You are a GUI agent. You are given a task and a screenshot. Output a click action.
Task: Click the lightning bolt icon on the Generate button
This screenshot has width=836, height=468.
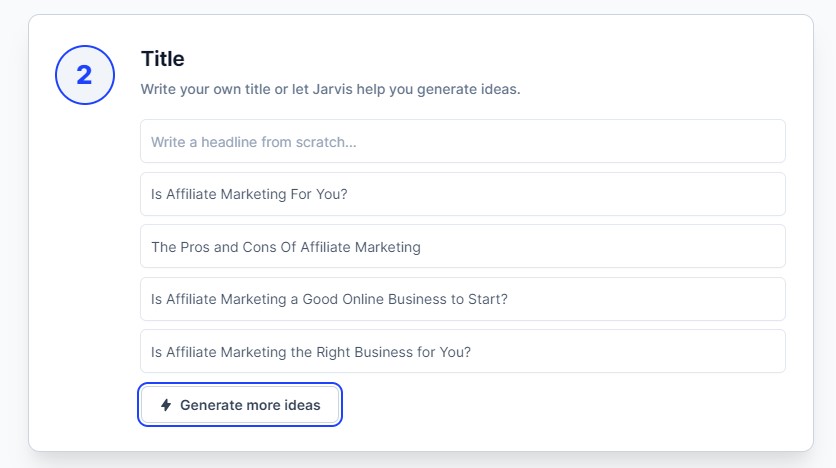point(166,405)
